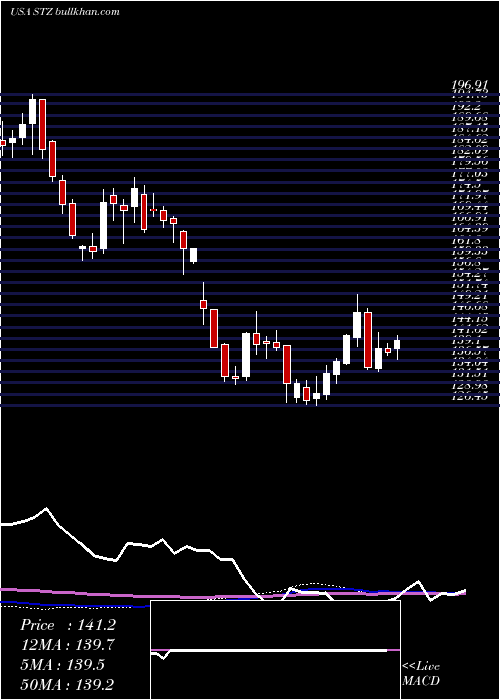Click the '12MA : 139.7' readout

pyautogui.click(x=67, y=644)
